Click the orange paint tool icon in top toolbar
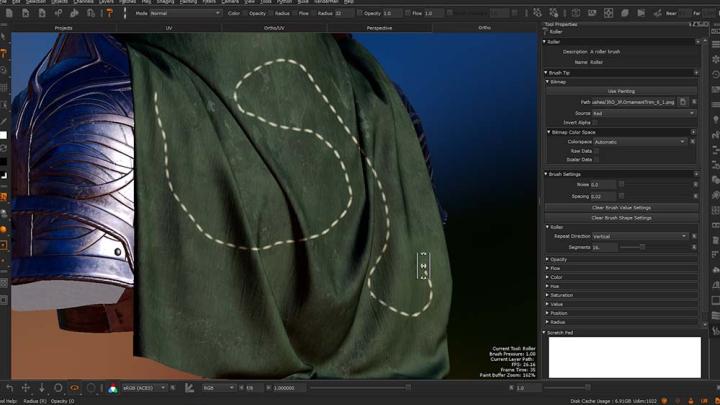This screenshot has height=405, width=720. pyautogui.click(x=109, y=14)
